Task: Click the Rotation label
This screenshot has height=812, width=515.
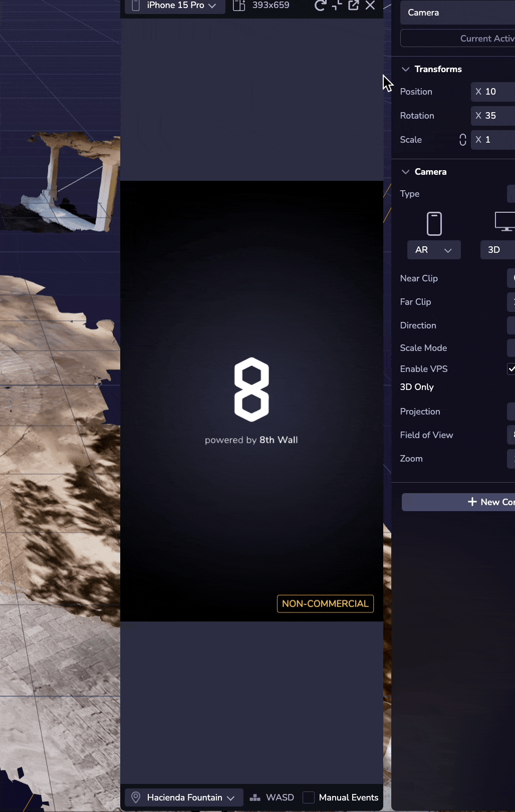Action: [417, 116]
